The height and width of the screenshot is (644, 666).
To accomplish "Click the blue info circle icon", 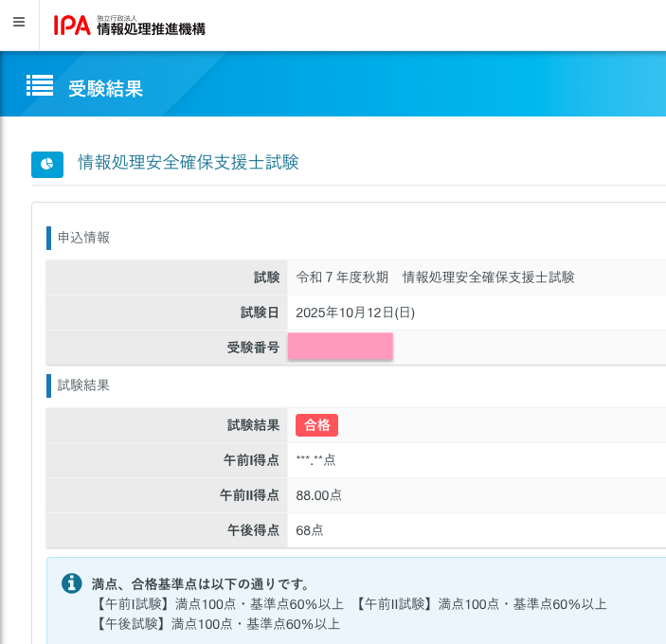I will [x=72, y=583].
